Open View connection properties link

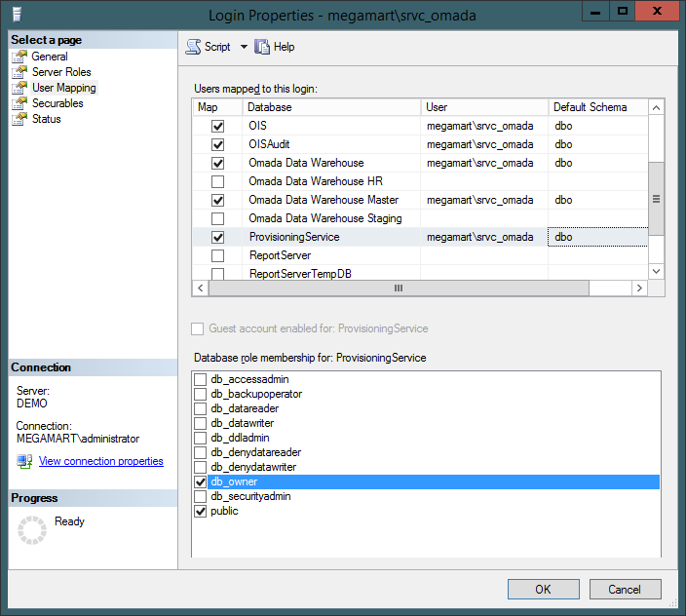(101, 461)
